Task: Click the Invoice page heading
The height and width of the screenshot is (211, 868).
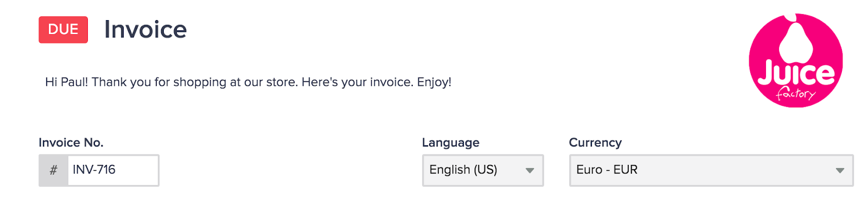Action: [x=145, y=29]
